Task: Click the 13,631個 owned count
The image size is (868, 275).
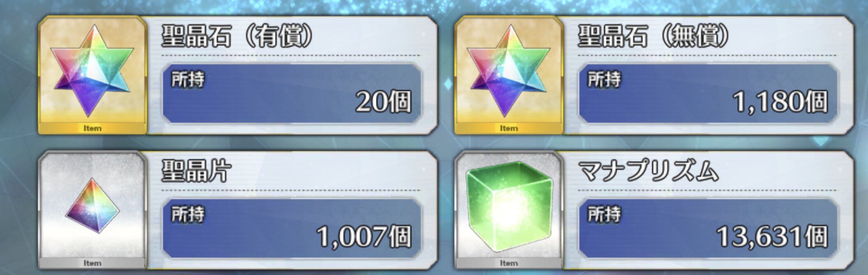Action: (773, 236)
